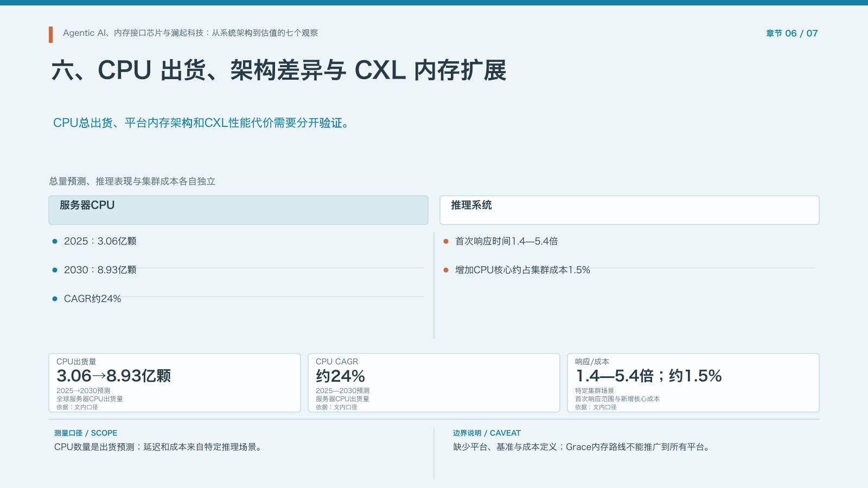This screenshot has width=868, height=488.
Task: Click the chapter indicator '章节 06 / 07'
Action: (792, 34)
